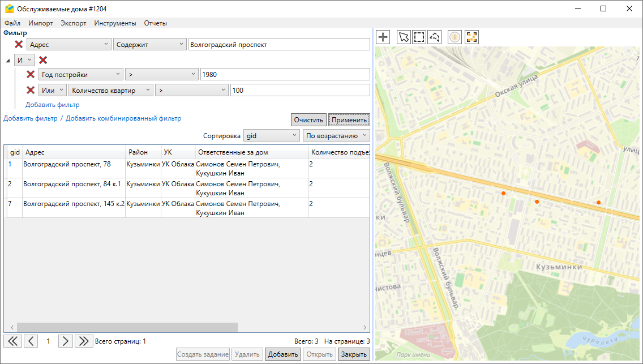Collapse the combined filter group

click(8, 61)
